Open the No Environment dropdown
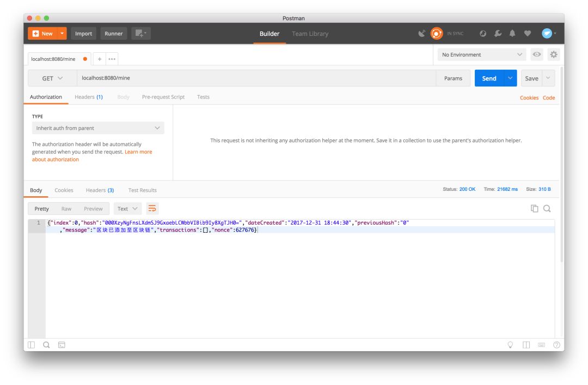The height and width of the screenshot is (385, 588). [482, 55]
